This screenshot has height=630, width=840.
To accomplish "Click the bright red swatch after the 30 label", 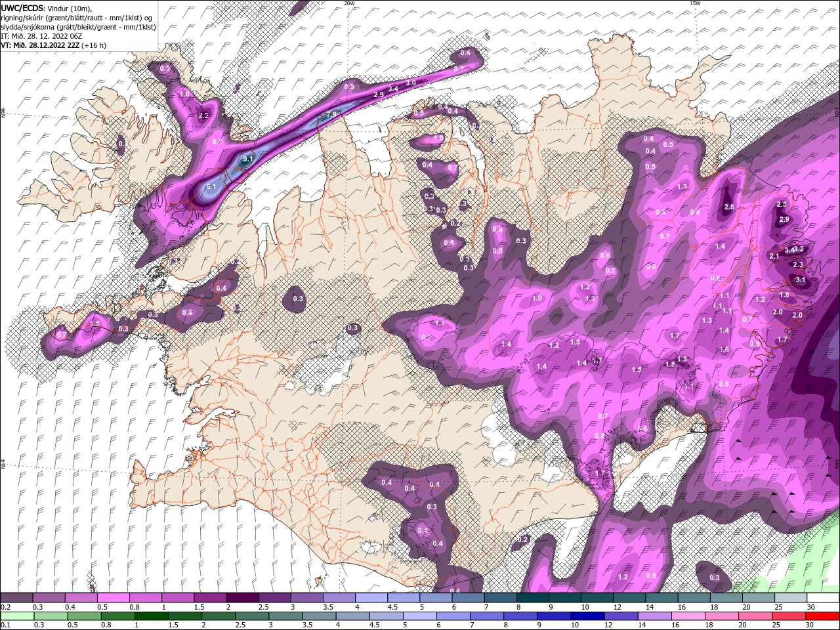I will [x=822, y=616].
